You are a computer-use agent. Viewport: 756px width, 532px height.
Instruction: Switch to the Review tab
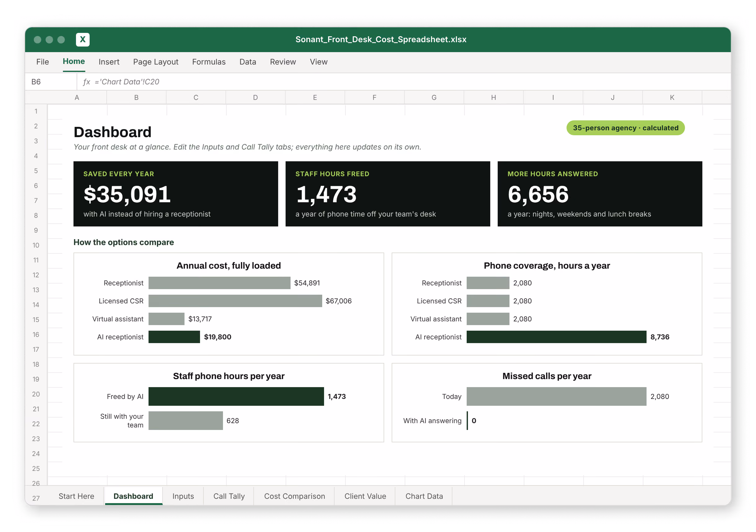pos(283,62)
